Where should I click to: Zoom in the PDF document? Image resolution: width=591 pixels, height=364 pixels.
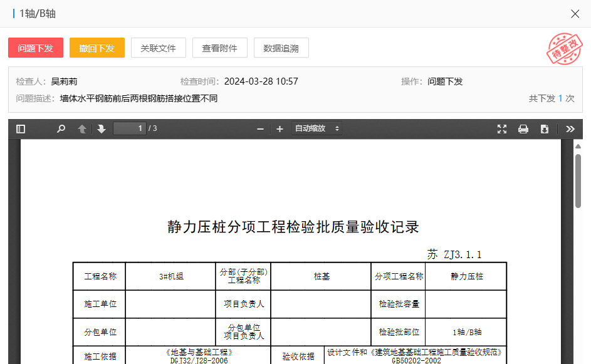click(280, 129)
